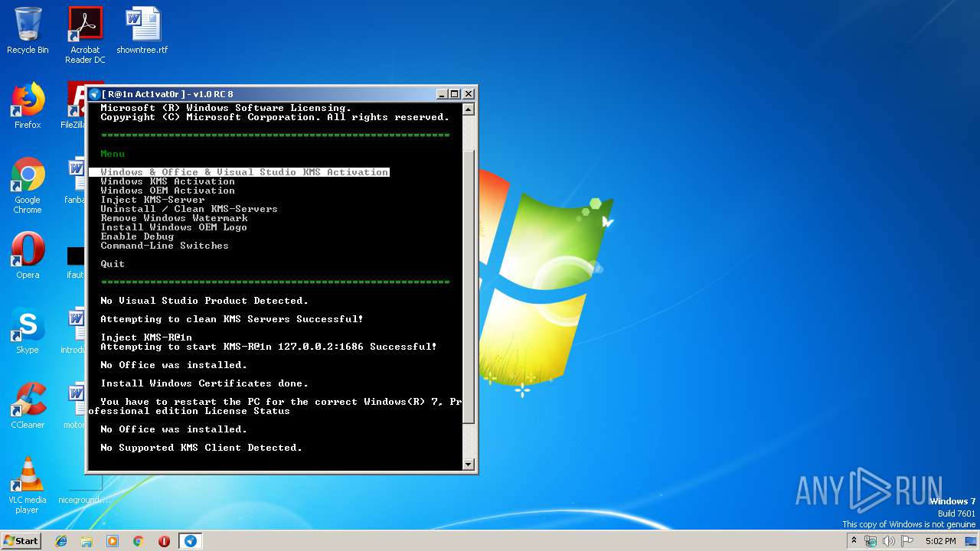Open Windows Media Player taskbar icon
This screenshot has height=551, width=980.
click(x=113, y=541)
